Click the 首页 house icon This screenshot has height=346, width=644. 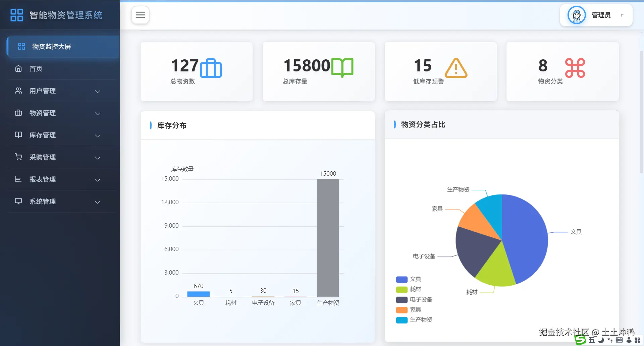18,68
